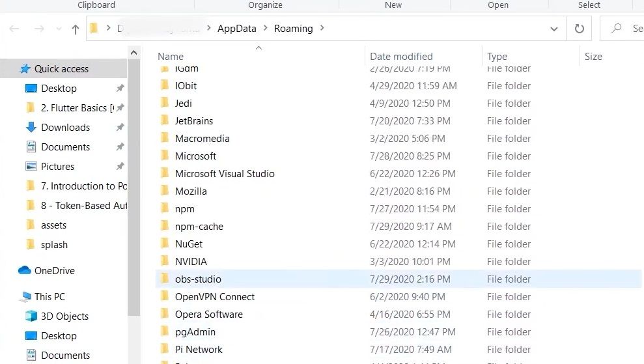Sort by the Size column header
644x364 pixels.
[593, 56]
